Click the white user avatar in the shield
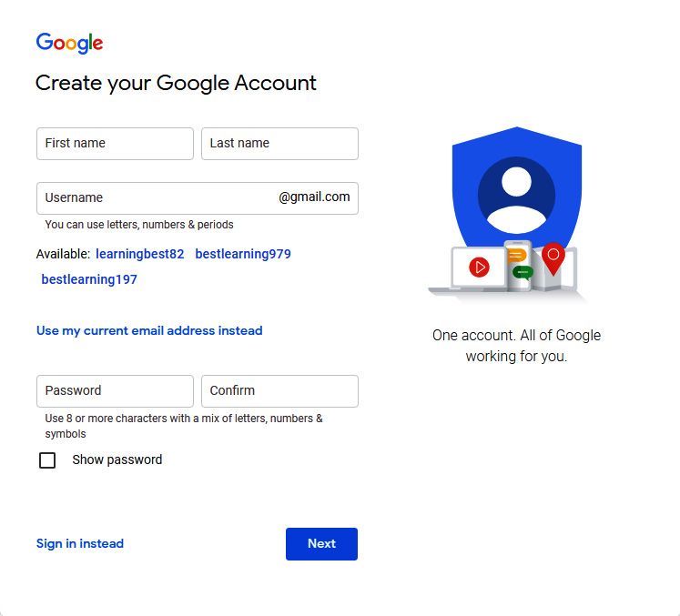Image resolution: width=680 pixels, height=616 pixels. pos(516,195)
